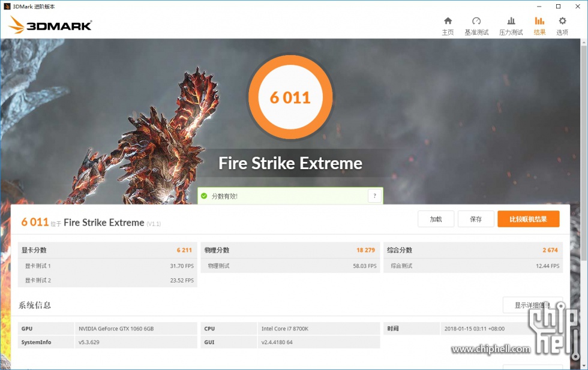This screenshot has height=370, width=588.
Task: Click the SystemInfo label cell
Action: click(46, 342)
